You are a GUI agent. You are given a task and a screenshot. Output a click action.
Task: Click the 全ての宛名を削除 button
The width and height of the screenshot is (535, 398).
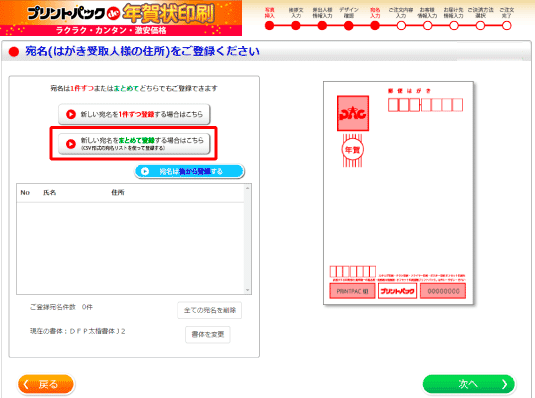coord(209,310)
